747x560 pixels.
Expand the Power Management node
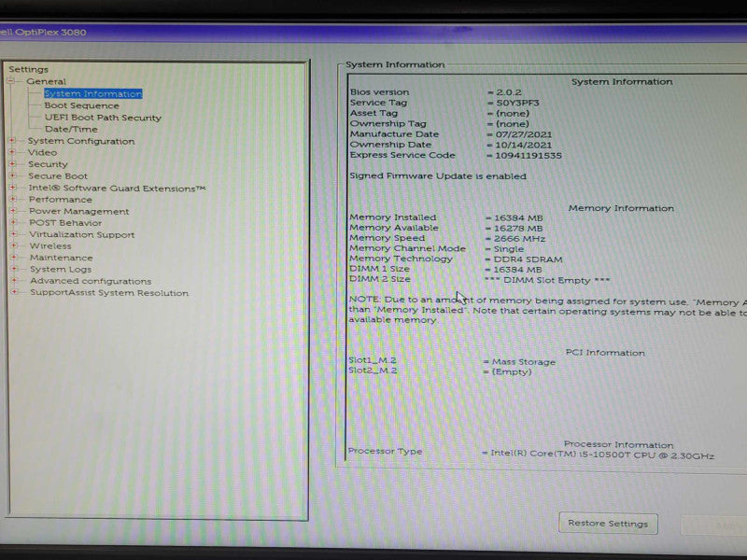click(13, 211)
